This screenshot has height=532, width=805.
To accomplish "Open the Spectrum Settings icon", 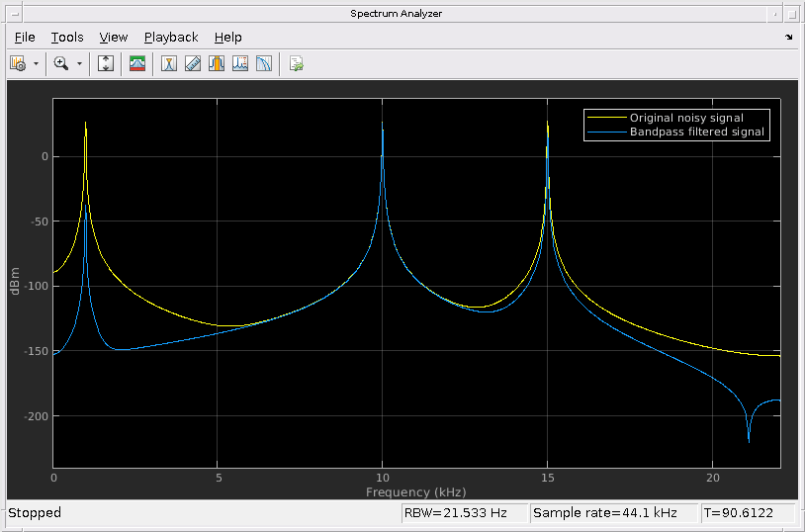I will [x=18, y=64].
